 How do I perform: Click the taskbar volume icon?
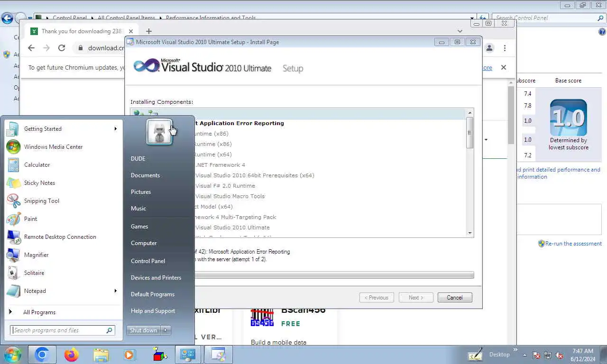pos(559,355)
